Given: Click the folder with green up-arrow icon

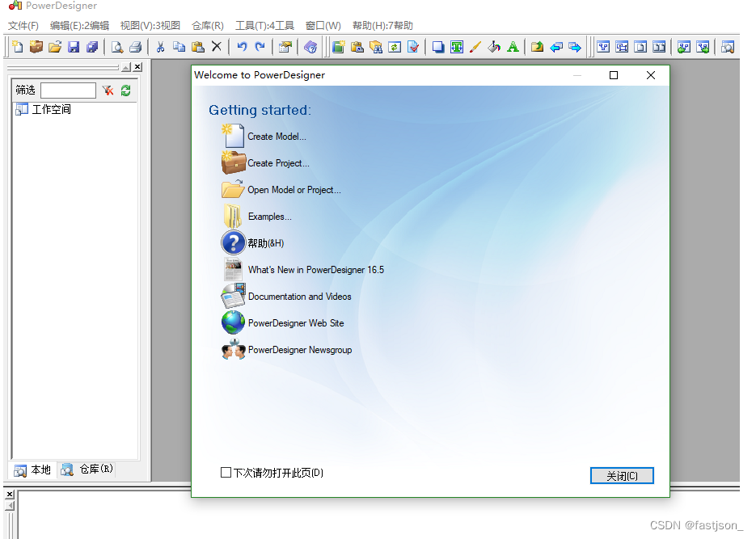Looking at the screenshot, I should click(x=537, y=47).
